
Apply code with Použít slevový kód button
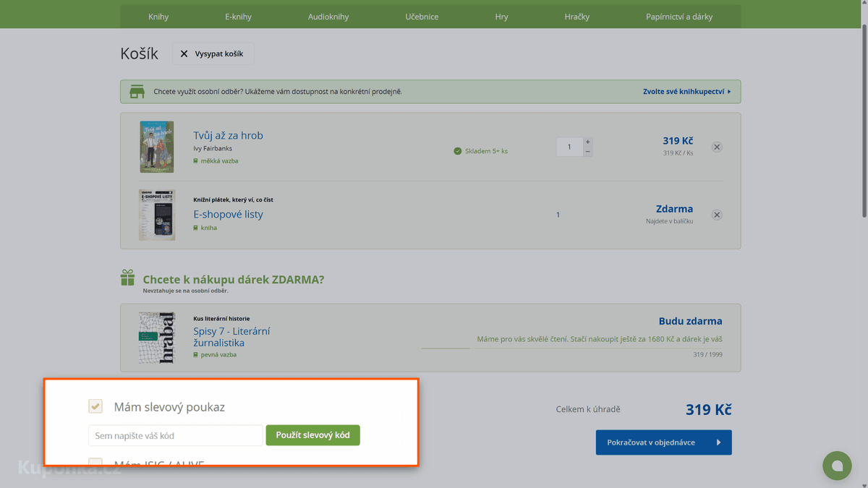pos(312,435)
